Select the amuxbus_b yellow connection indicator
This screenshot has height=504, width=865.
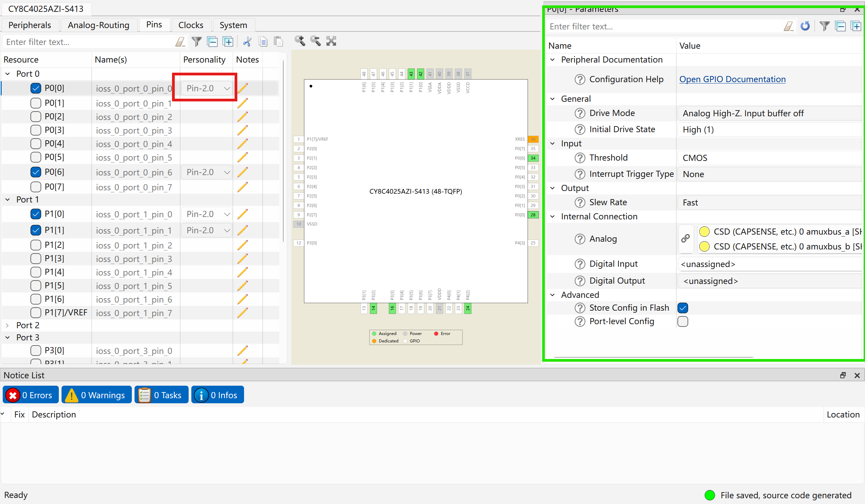(704, 246)
